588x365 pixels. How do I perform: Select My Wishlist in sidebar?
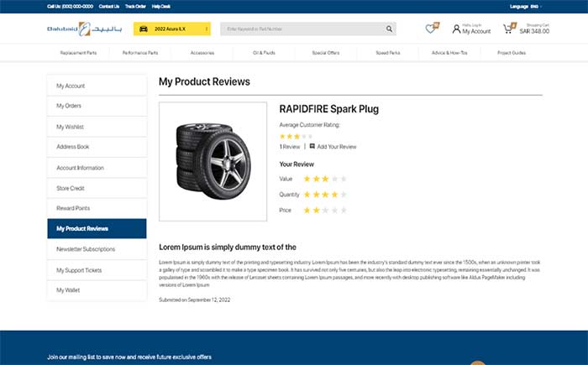pos(97,127)
